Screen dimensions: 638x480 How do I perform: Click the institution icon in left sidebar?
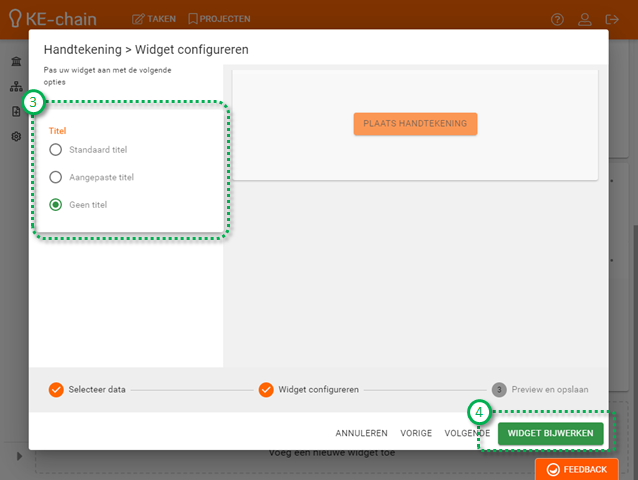coord(16,62)
